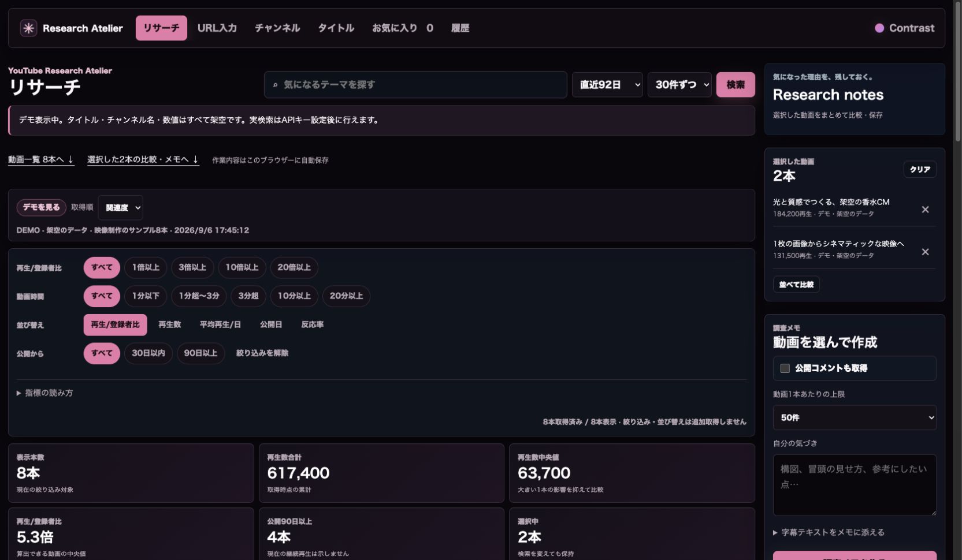Open the 関連度 fetch order dropdown

121,208
